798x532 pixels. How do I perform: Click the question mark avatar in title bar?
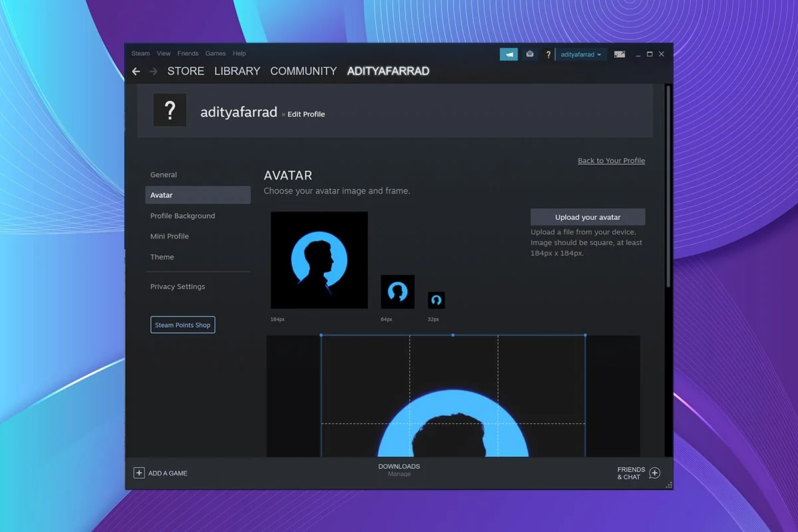[549, 55]
